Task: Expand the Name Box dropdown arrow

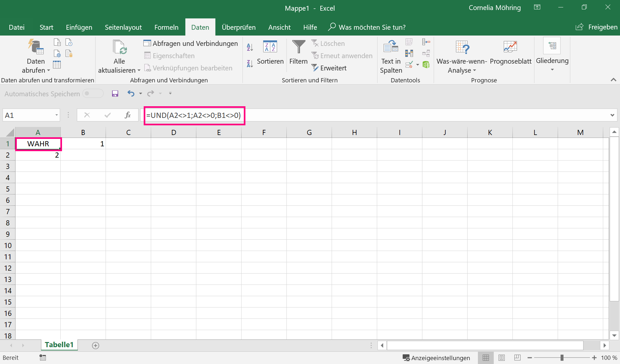Action: point(57,115)
